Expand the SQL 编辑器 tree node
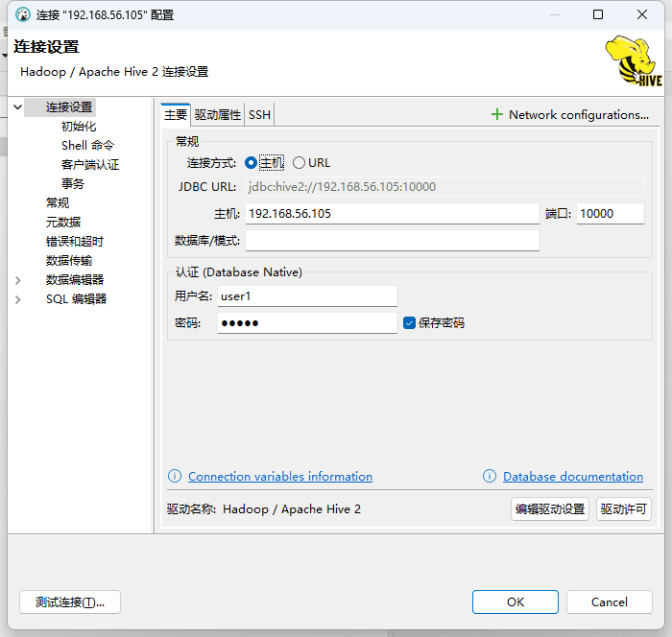This screenshot has height=637, width=672. coord(17,299)
